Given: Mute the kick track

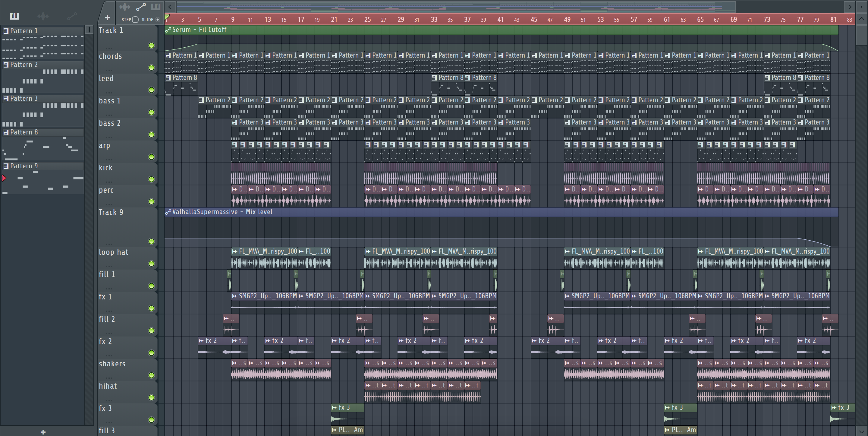Looking at the screenshot, I should click(x=151, y=179).
